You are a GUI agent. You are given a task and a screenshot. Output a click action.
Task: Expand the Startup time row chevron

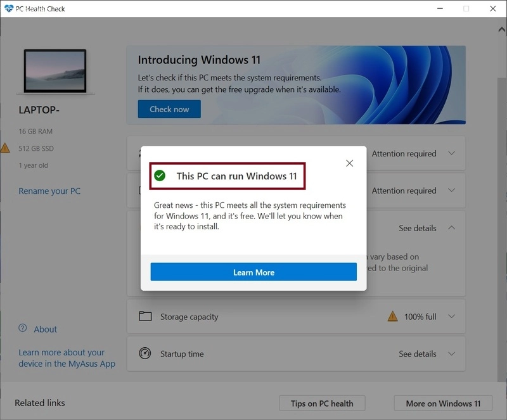(452, 353)
